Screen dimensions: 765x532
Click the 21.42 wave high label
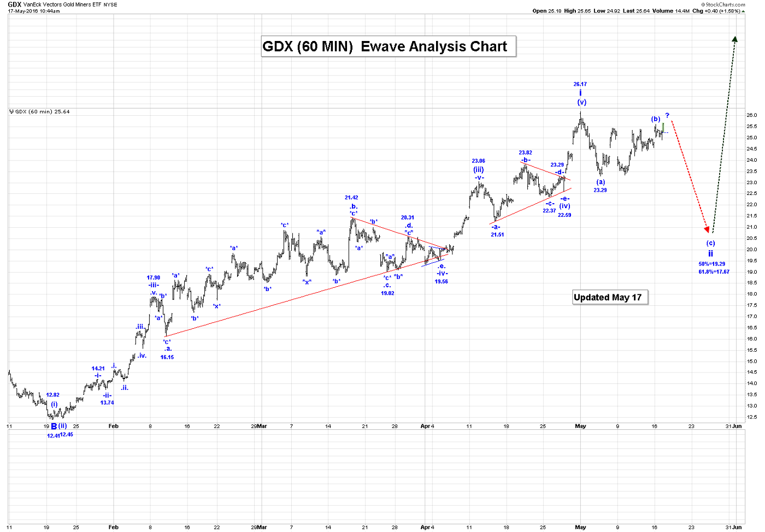[x=351, y=198]
